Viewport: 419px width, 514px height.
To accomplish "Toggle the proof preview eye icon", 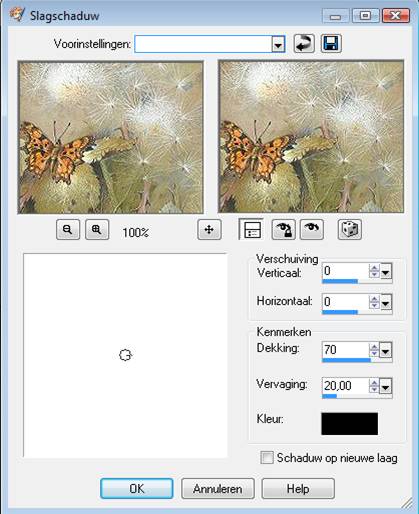I will tap(311, 229).
